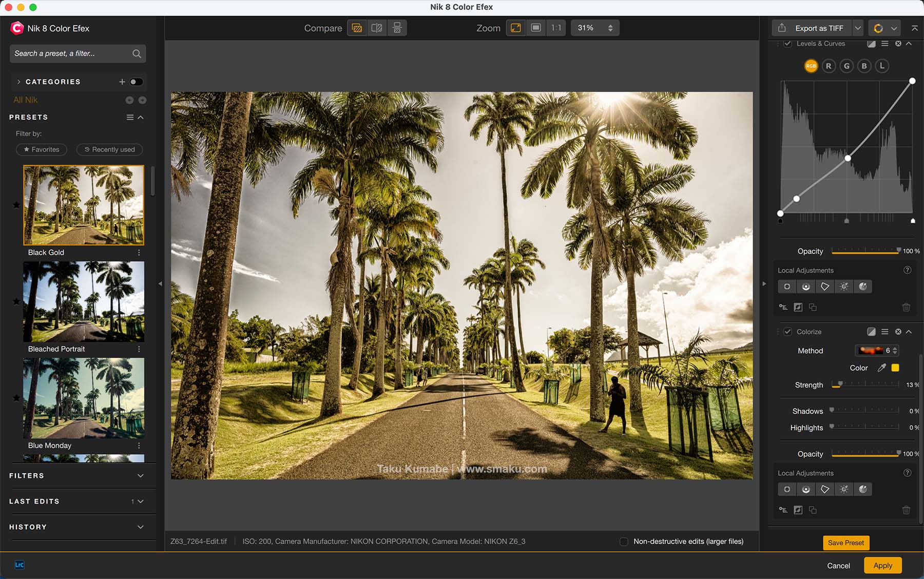Uncheck the Colorize filter checkbox
This screenshot has height=579, width=924.
tap(787, 332)
